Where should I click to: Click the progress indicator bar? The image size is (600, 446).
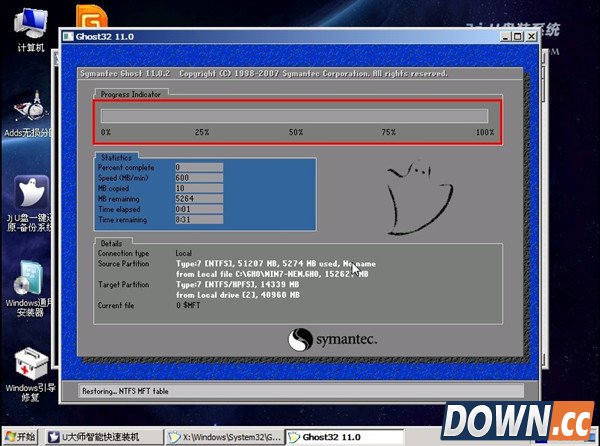point(294,115)
